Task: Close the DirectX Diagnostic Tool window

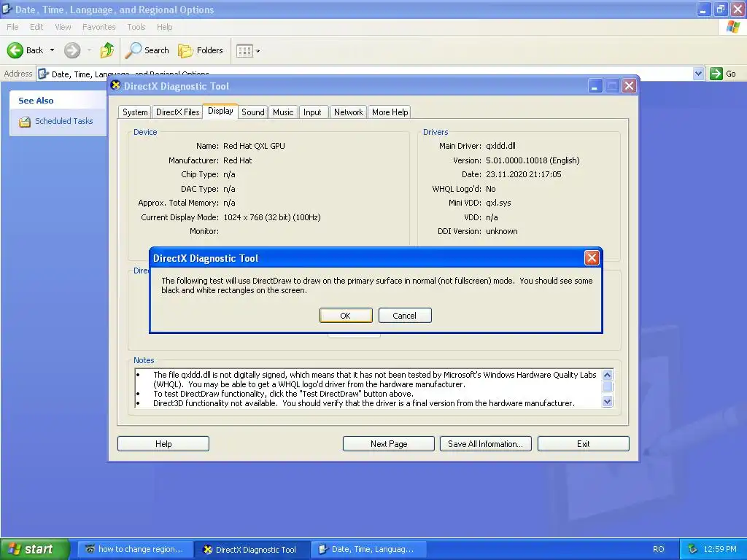Action: [629, 86]
